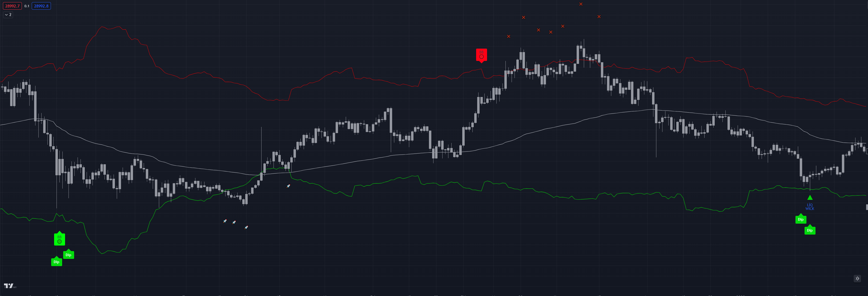This screenshot has height=296, width=868.
Task: Open the TradingView logo in the bottom-left corner
Action: (9, 286)
